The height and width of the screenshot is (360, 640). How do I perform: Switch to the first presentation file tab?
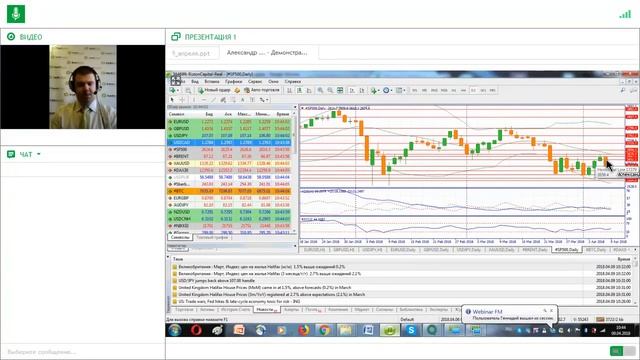click(191, 53)
